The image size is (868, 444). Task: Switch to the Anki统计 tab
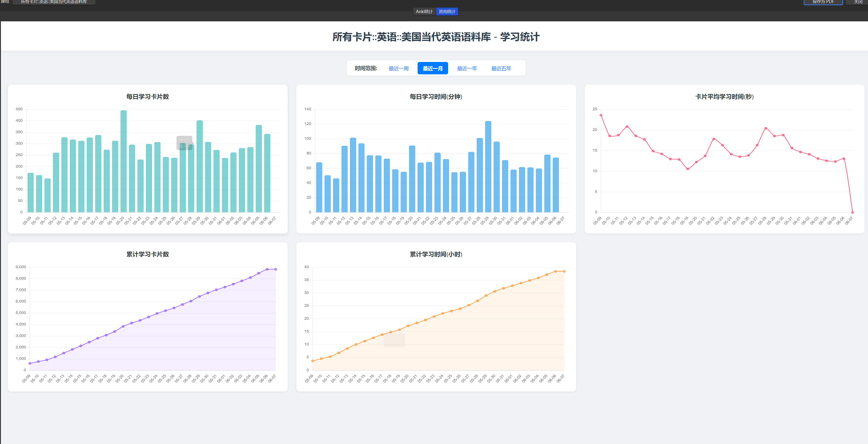coord(424,11)
